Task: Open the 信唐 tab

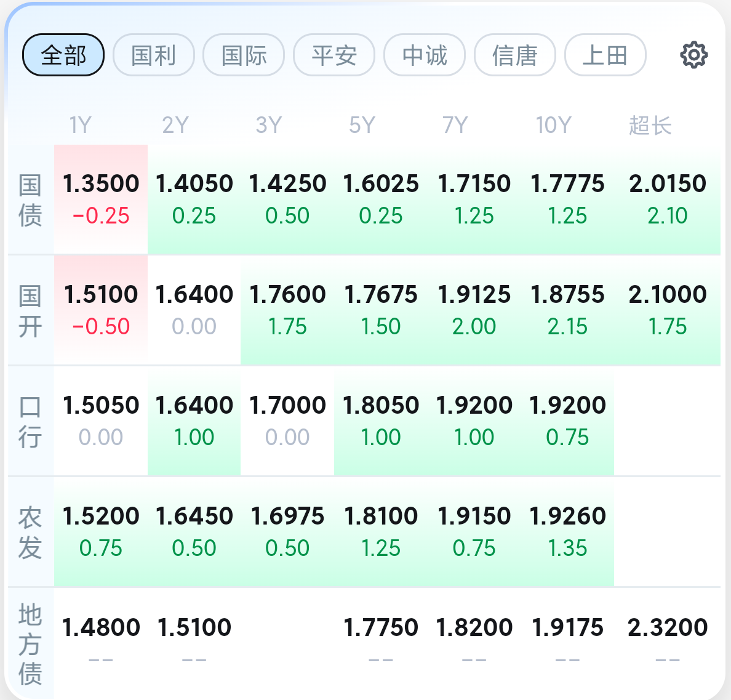Action: (x=515, y=55)
